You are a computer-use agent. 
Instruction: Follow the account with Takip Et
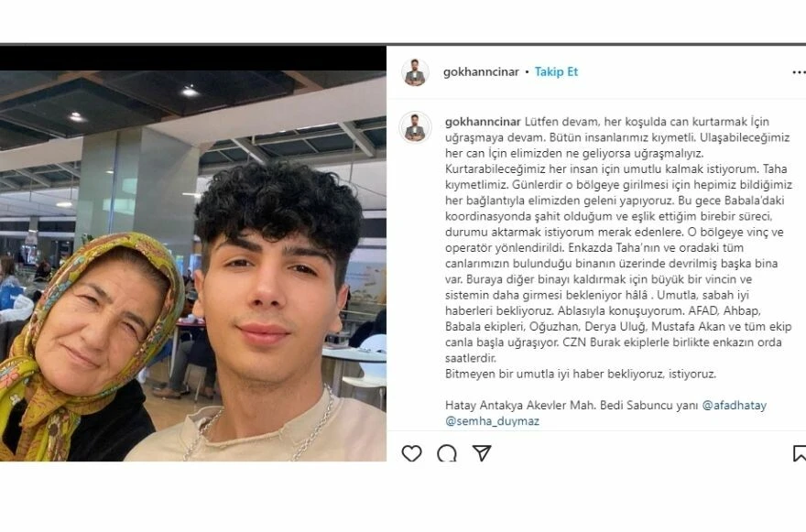point(556,72)
